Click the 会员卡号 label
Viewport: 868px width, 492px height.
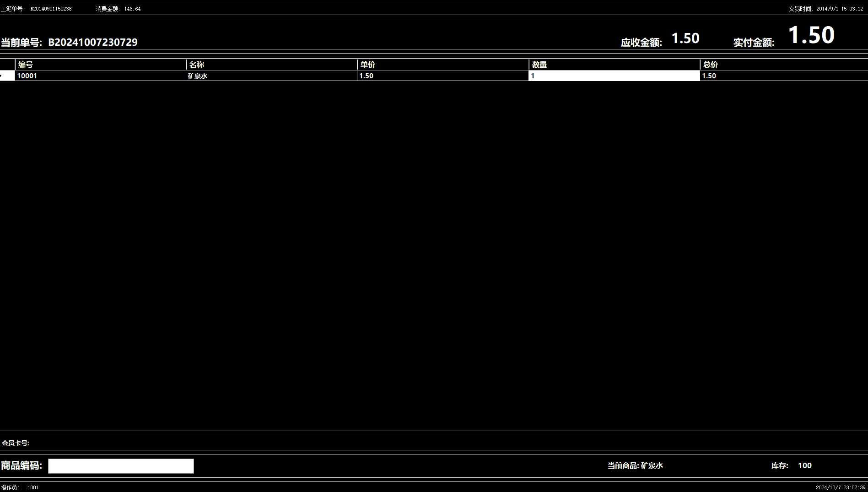[x=16, y=443]
